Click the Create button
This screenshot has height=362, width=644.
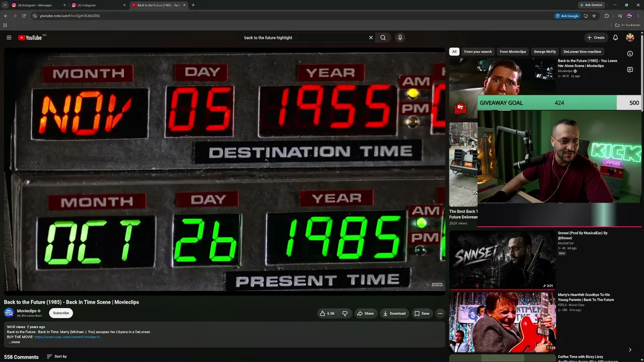pyautogui.click(x=596, y=38)
